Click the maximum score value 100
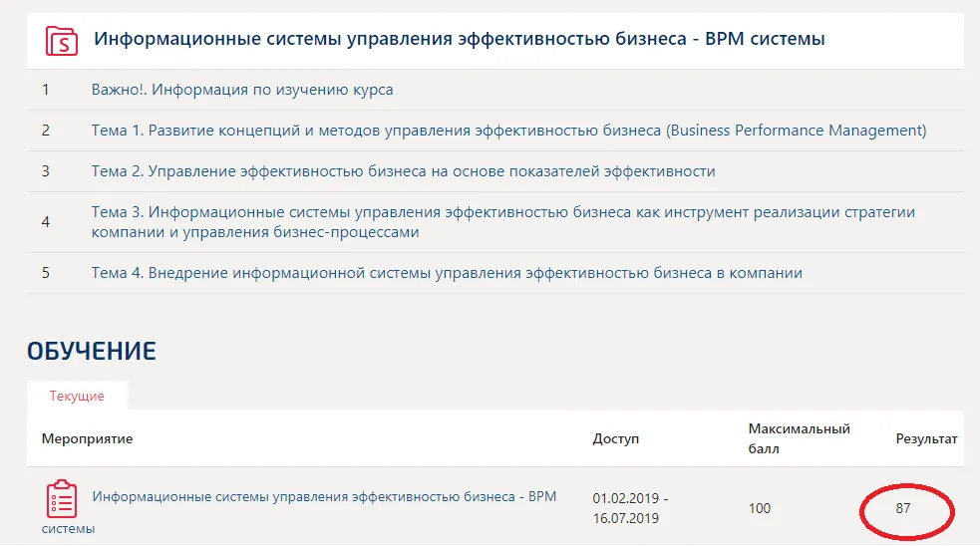This screenshot has width=980, height=547. (760, 508)
